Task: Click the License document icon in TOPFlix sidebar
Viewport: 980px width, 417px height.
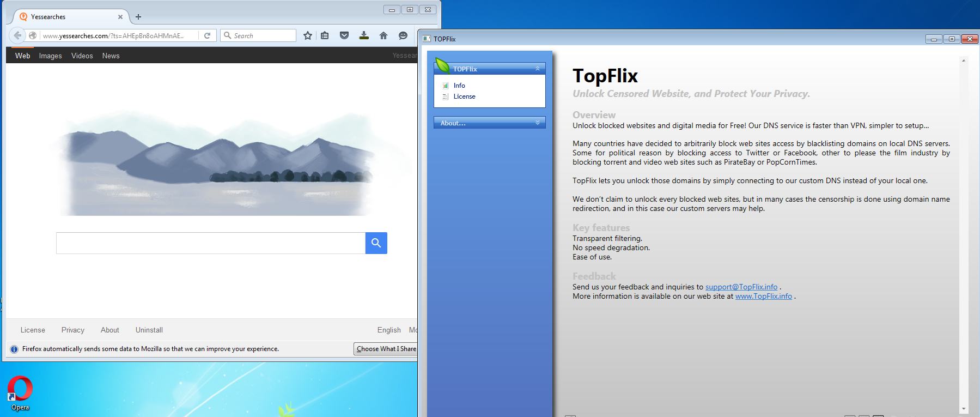Action: 446,96
